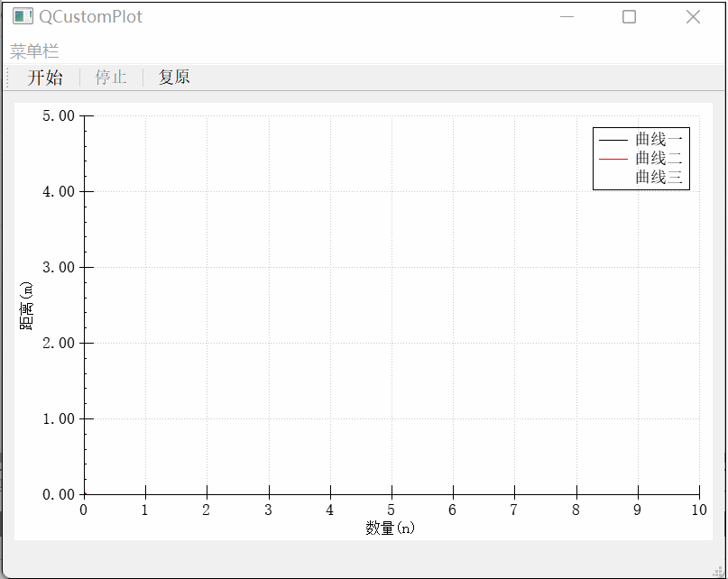Click the x-axis tick label 5
728x579 pixels.
tap(391, 510)
